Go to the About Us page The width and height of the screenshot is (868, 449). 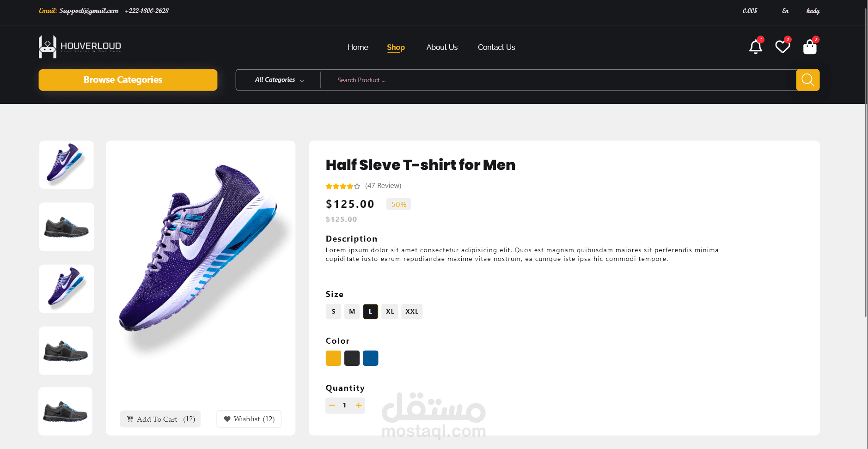click(x=442, y=47)
